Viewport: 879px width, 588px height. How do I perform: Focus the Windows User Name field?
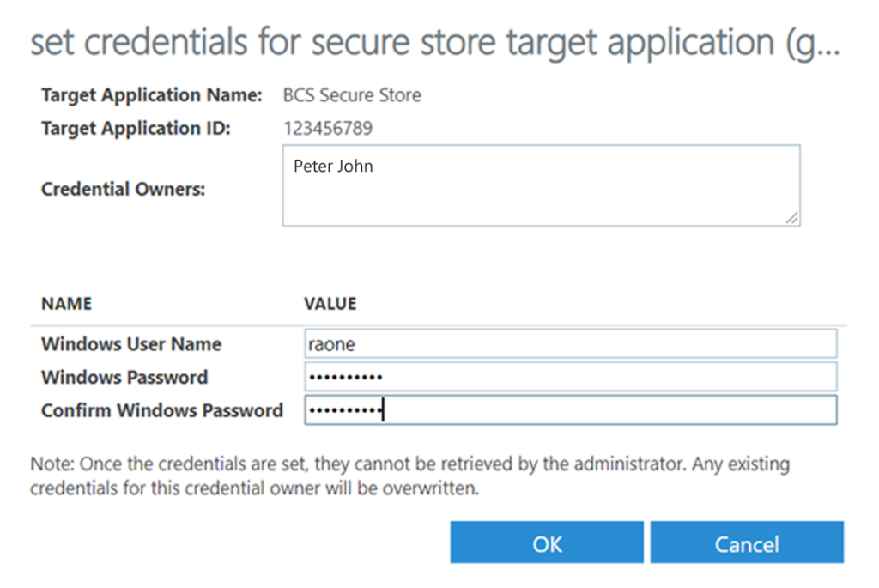570,344
